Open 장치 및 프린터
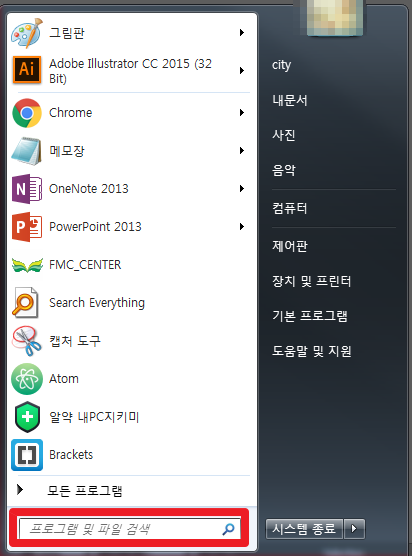 tap(312, 281)
